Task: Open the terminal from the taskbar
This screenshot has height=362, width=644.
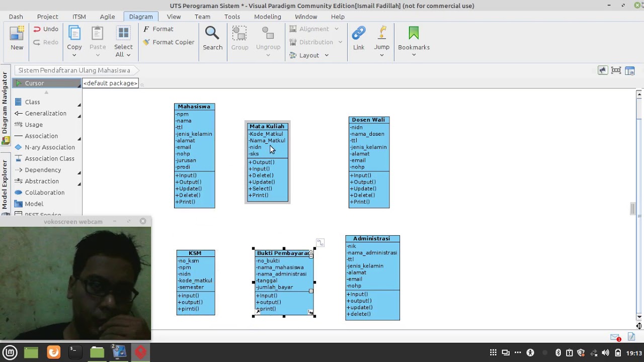Action: [x=74, y=352]
